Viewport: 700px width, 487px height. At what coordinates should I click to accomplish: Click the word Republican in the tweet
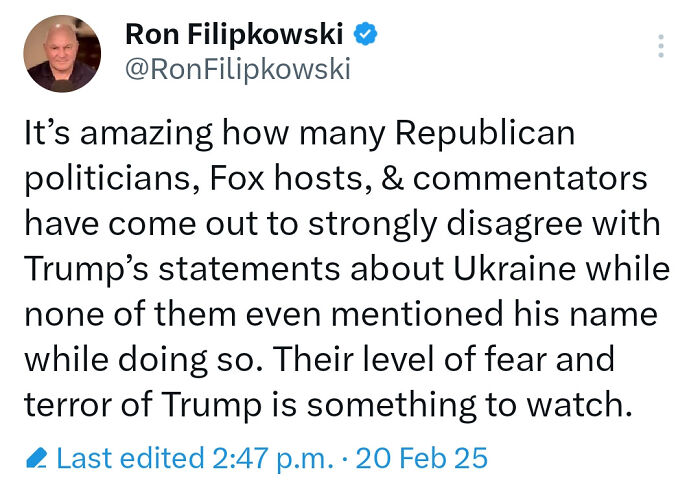click(x=485, y=133)
